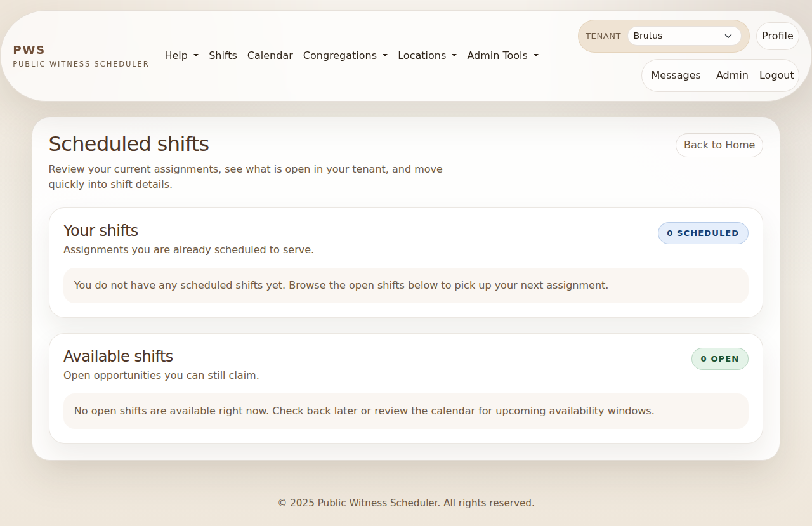The height and width of the screenshot is (526, 812).
Task: Click the Scheduled shifts heading
Action: click(129, 144)
